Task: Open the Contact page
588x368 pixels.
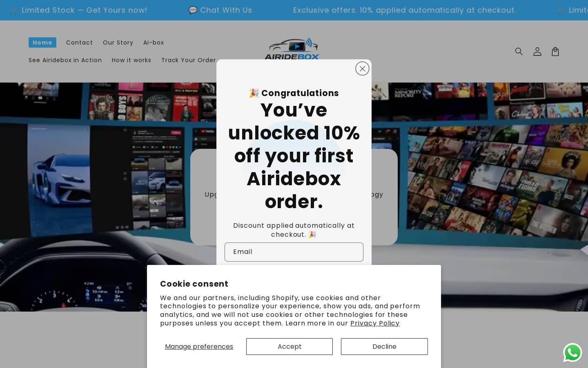Action: 80,43
